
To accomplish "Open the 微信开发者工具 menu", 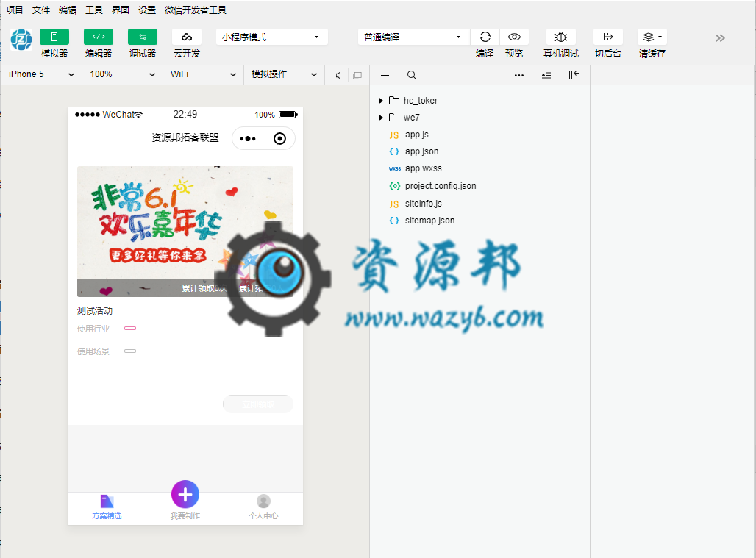I will pyautogui.click(x=196, y=10).
